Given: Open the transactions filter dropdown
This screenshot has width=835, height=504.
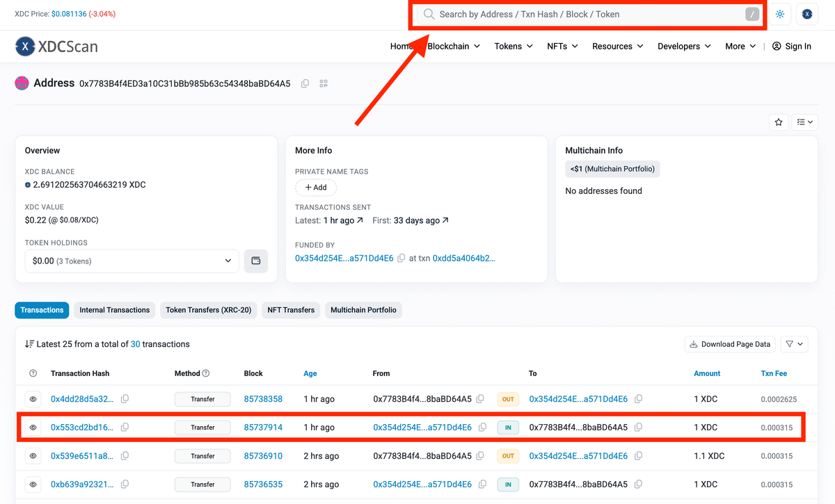Looking at the screenshot, I should [x=793, y=343].
